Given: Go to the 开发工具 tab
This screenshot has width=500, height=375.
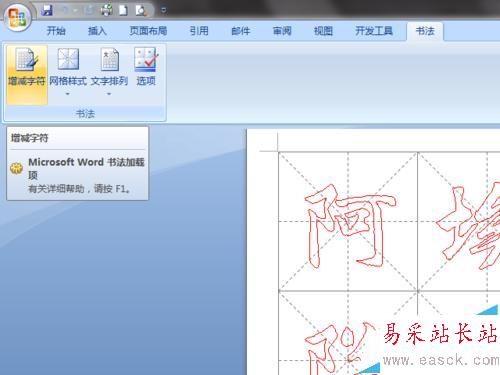Looking at the screenshot, I should (x=374, y=31).
